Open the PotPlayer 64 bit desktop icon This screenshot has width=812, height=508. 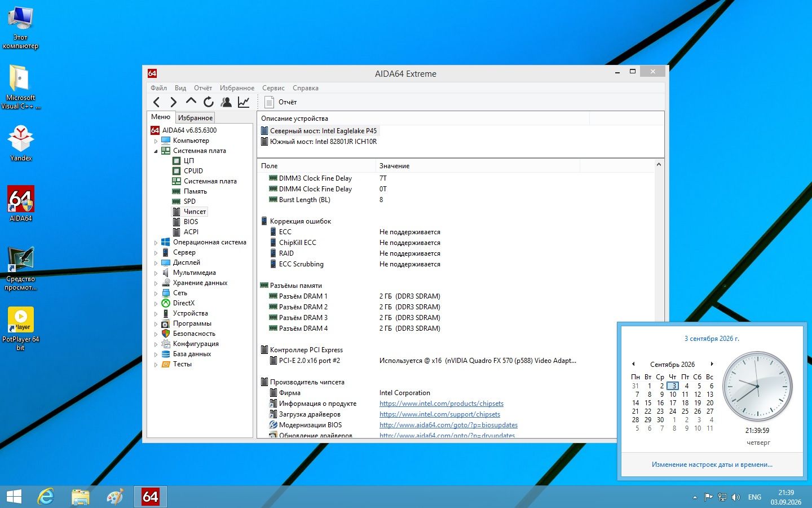point(21,329)
